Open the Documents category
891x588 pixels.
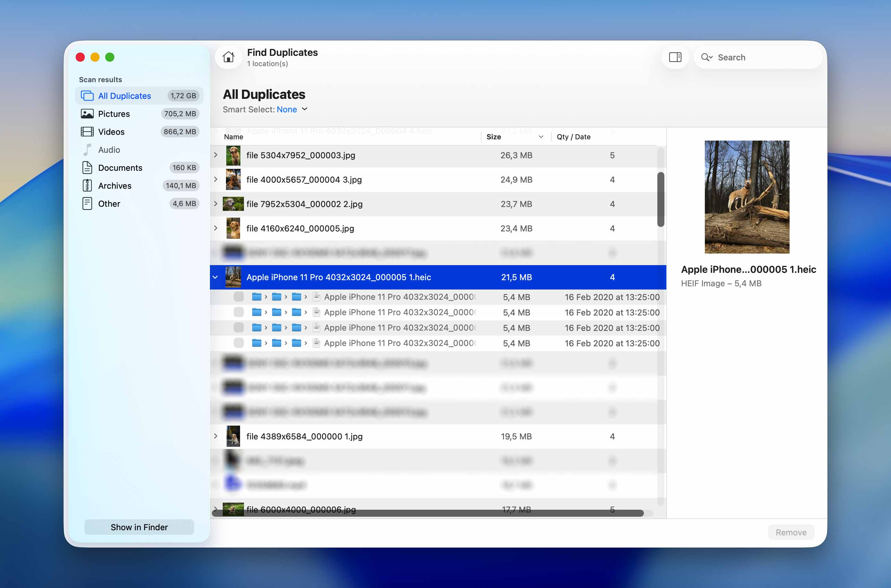pyautogui.click(x=139, y=168)
